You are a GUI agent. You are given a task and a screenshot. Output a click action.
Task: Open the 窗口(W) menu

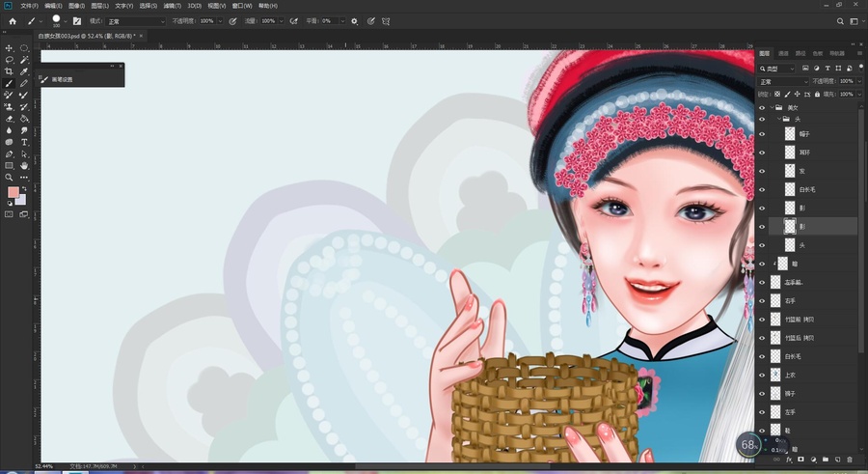coord(242,6)
